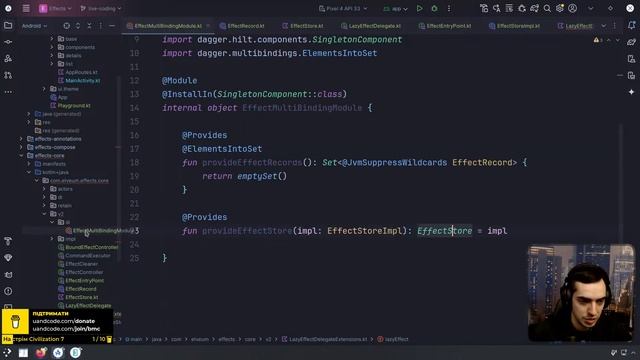640x360 pixels.
Task: Run the app with green play button
Action: 419,8
